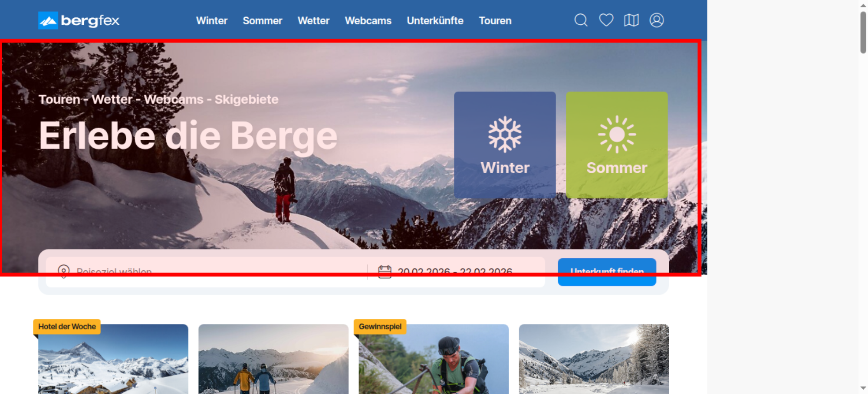Viewport: 868px width, 394px height.
Task: Click the calendar icon in search bar
Action: coord(385,272)
